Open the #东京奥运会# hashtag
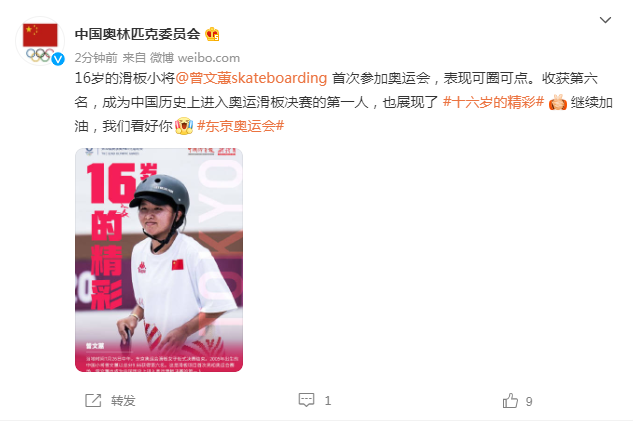 pos(241,126)
